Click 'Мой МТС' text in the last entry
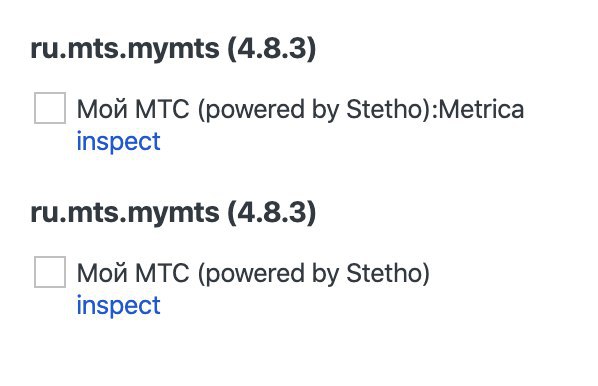The width and height of the screenshot is (598, 386). pyautogui.click(x=133, y=273)
